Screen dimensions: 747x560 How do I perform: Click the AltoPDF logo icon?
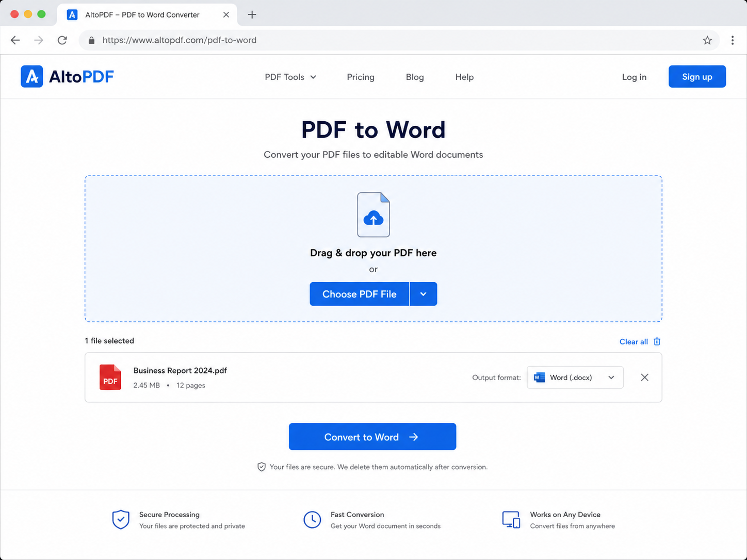[32, 77]
